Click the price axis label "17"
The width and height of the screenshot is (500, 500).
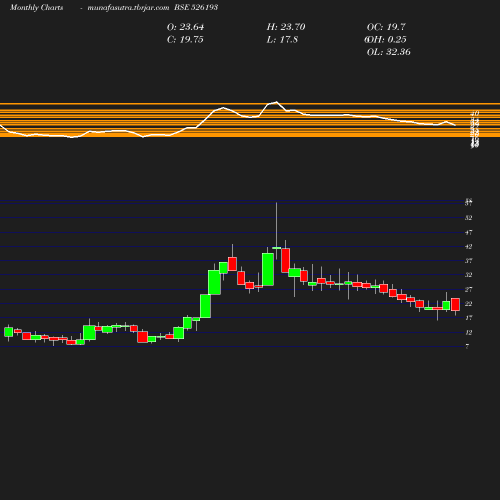469,318
